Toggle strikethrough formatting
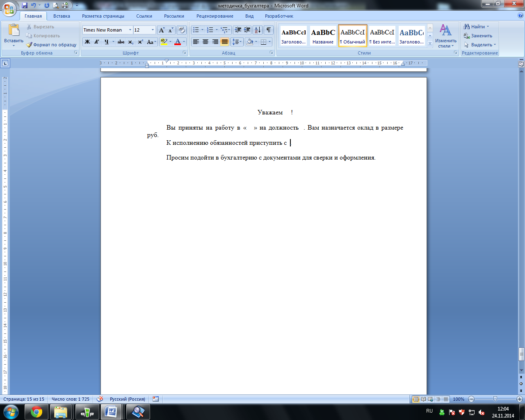Viewport: 525px width, 420px height. pos(121,42)
